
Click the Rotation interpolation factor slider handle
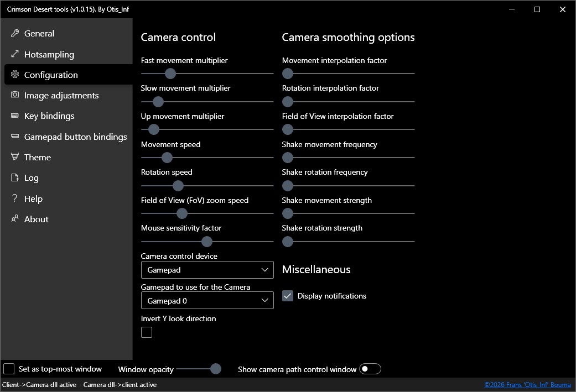(x=288, y=102)
